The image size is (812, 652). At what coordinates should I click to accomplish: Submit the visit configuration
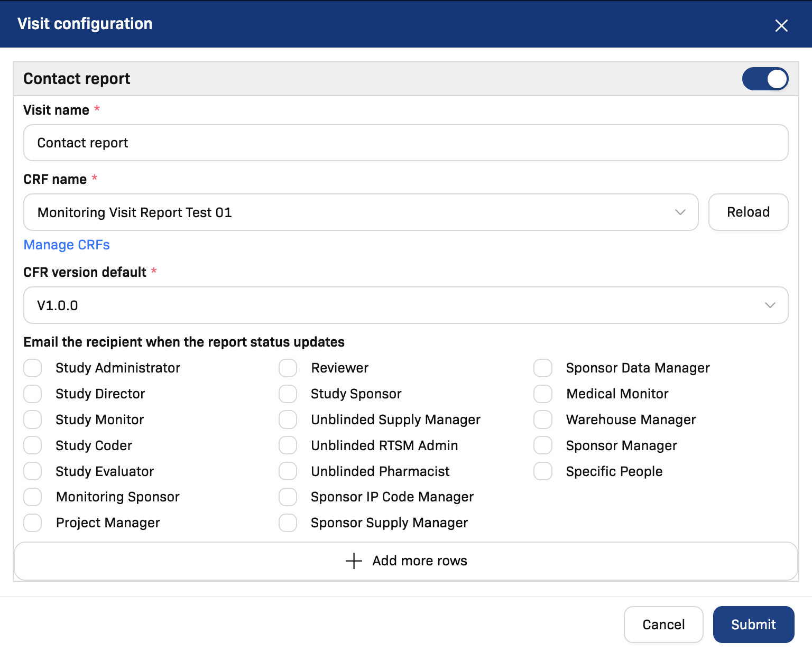pyautogui.click(x=753, y=625)
